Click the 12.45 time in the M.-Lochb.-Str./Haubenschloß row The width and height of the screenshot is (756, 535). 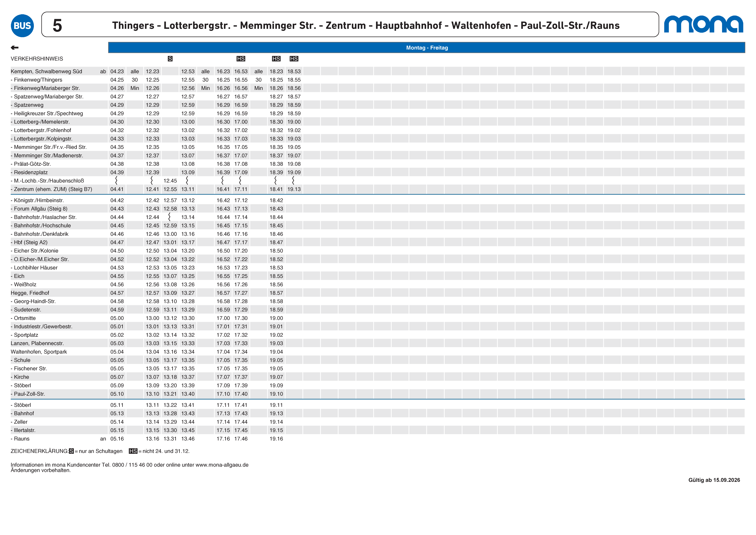[x=170, y=181]
